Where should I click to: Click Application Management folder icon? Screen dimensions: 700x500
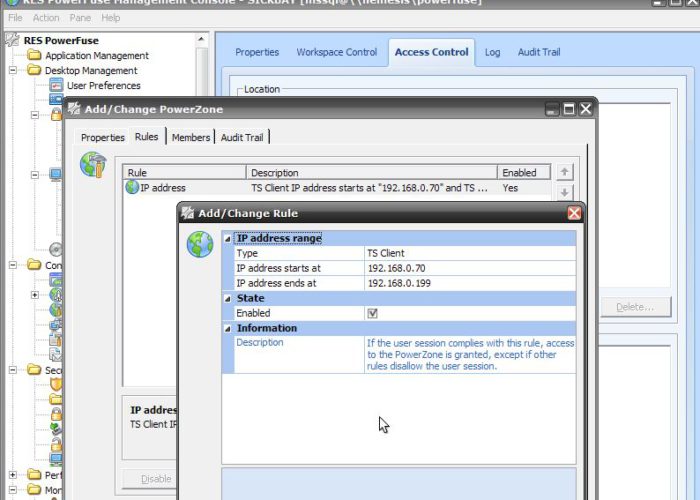tap(34, 55)
